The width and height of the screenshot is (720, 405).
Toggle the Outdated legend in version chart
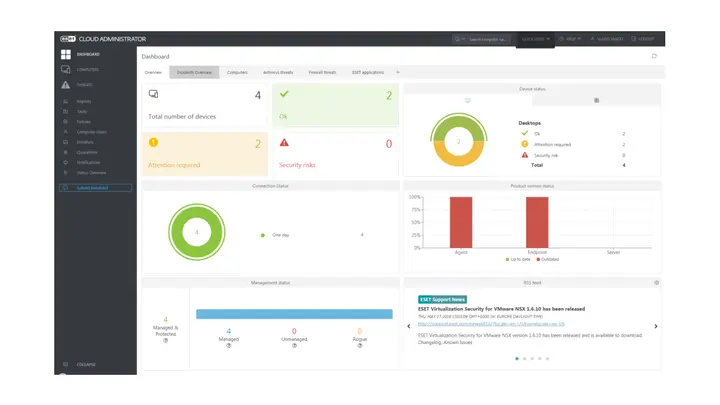pos(548,259)
